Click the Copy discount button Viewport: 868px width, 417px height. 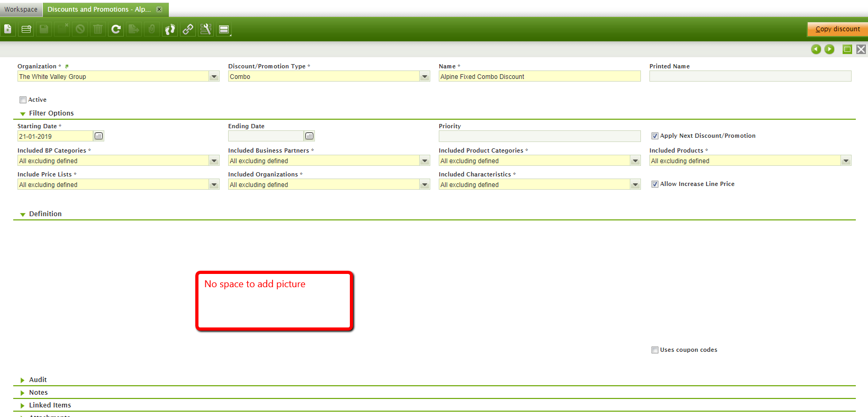(837, 29)
